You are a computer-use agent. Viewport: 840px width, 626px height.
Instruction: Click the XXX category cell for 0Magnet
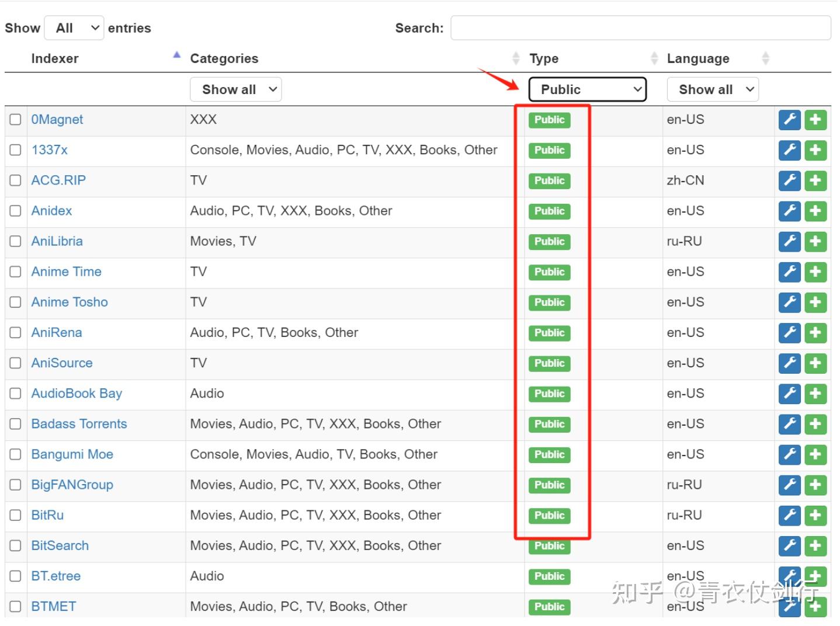click(203, 120)
